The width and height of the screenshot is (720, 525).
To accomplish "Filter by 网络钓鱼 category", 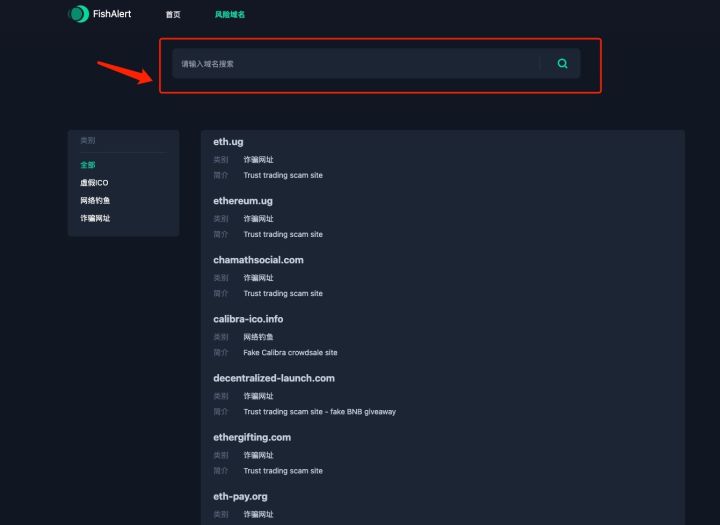I will tap(95, 200).
